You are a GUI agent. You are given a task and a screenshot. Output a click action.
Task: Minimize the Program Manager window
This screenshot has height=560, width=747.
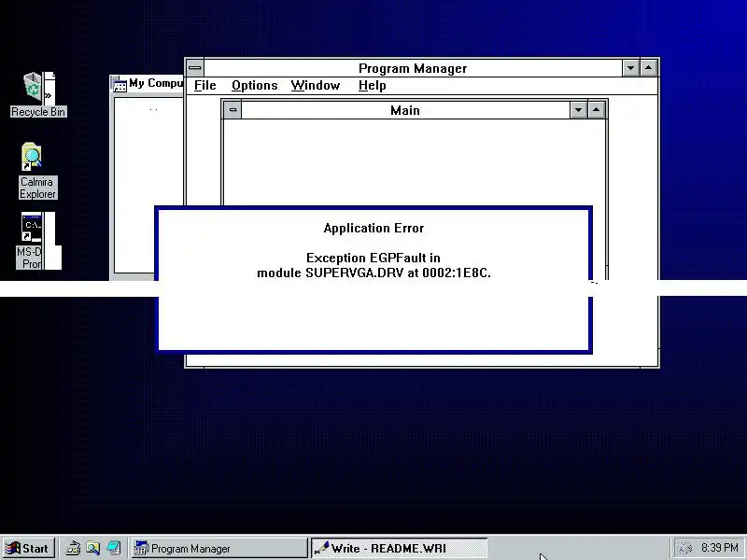[631, 68]
